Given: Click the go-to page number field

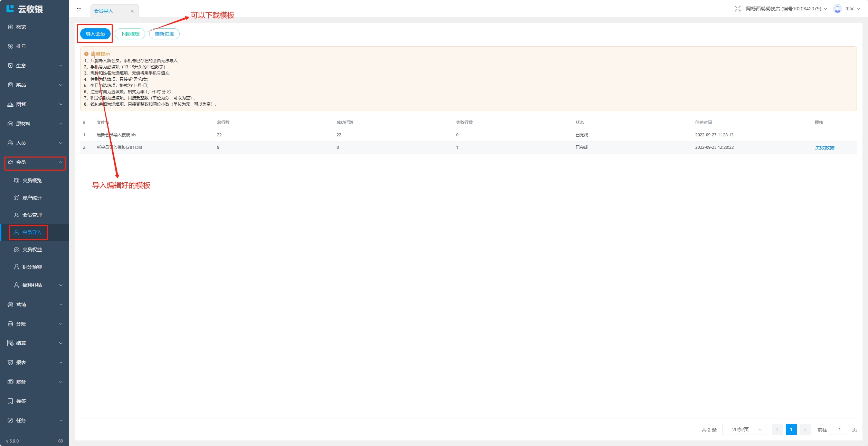Looking at the screenshot, I should coord(839,429).
